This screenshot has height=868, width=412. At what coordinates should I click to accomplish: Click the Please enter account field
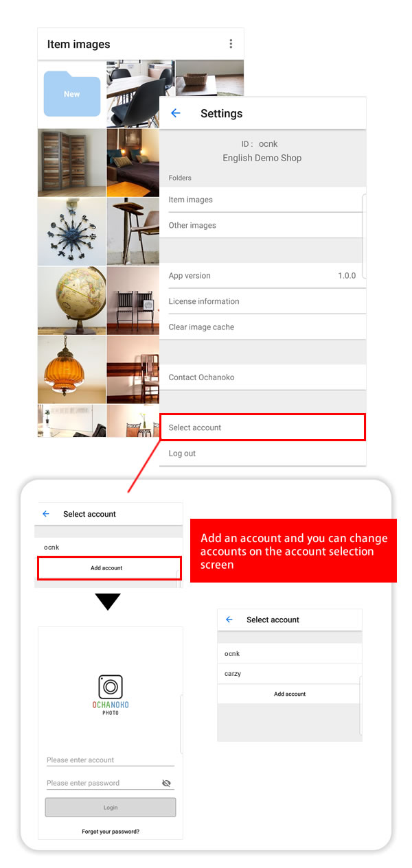[110, 760]
